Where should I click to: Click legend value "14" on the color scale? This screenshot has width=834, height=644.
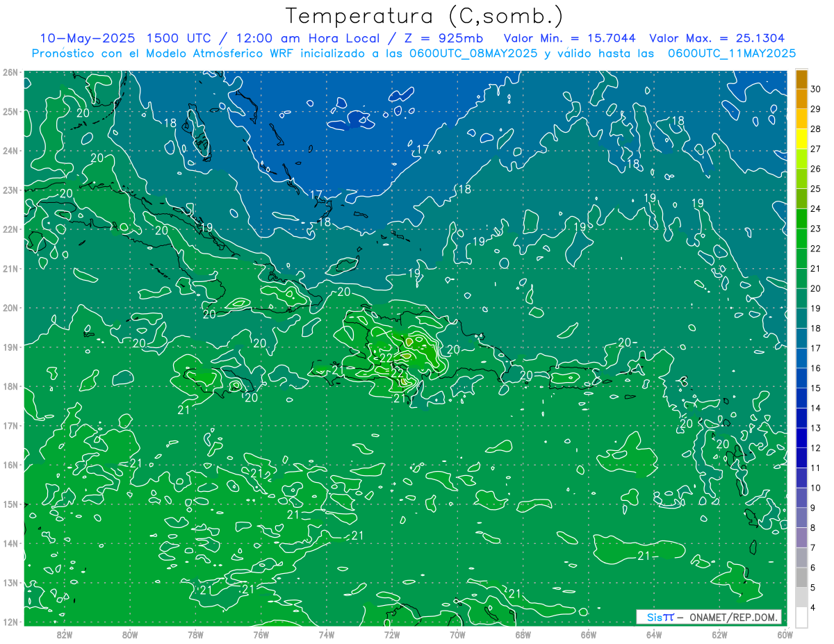[815, 408]
